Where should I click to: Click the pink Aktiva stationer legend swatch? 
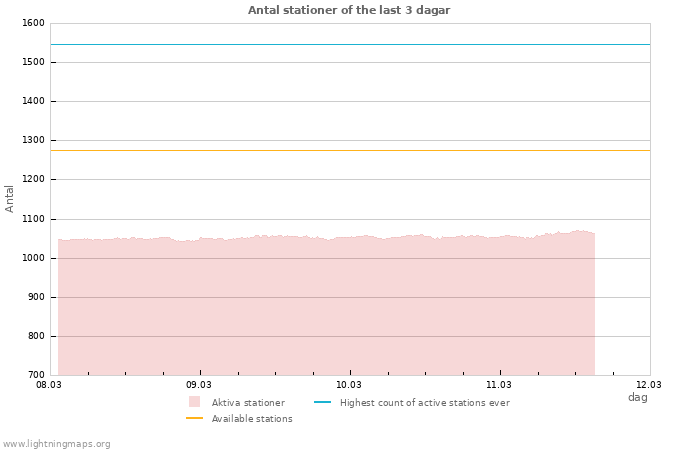pos(194,402)
